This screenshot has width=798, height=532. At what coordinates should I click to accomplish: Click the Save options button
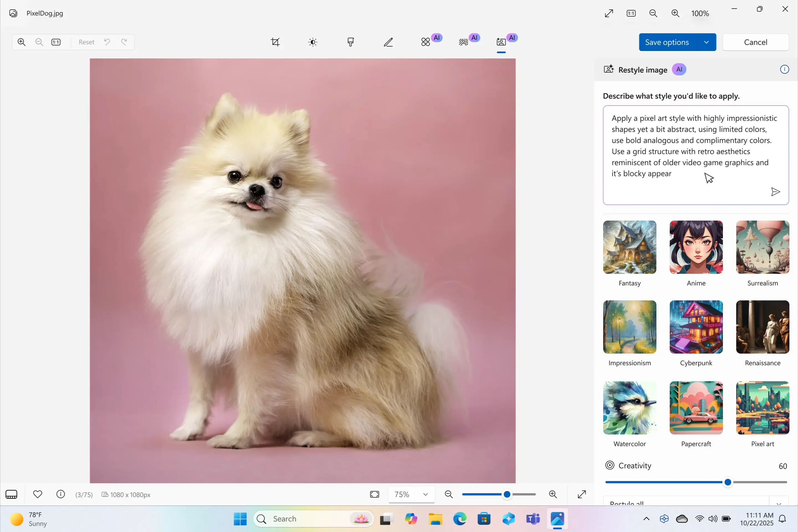tap(667, 42)
